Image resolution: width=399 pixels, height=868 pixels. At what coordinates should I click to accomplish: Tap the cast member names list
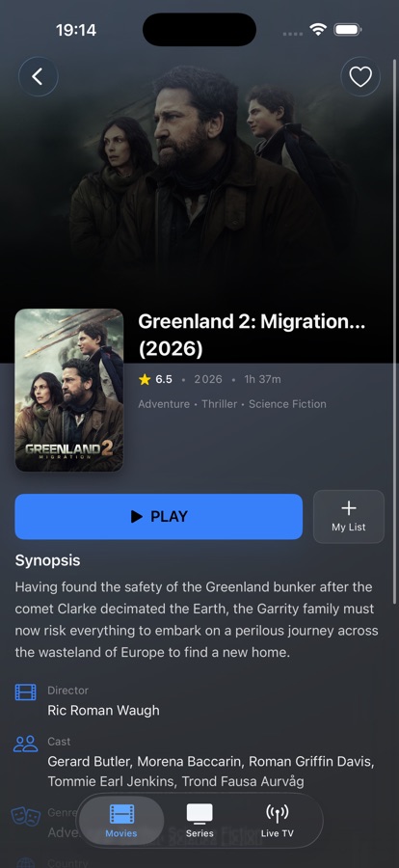(x=211, y=772)
